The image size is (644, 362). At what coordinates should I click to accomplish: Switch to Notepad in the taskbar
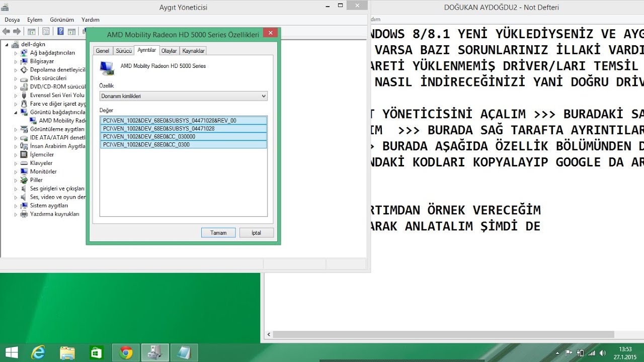coord(184,352)
